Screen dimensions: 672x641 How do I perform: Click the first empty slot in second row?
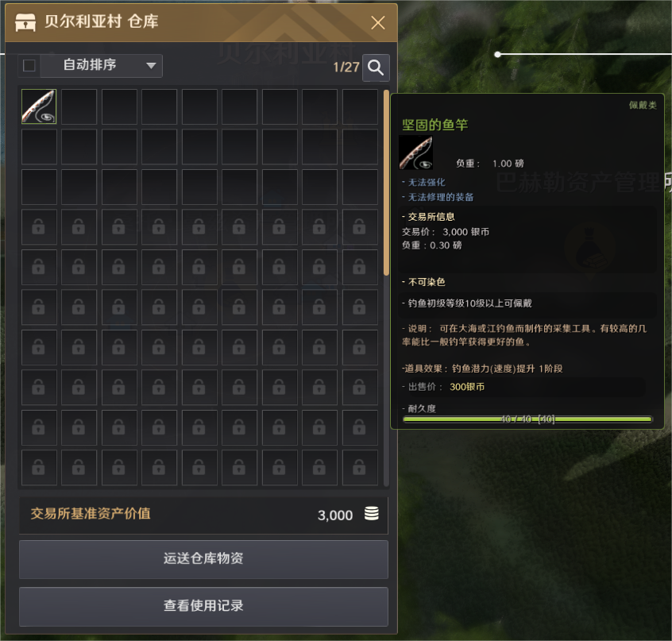pyautogui.click(x=39, y=146)
